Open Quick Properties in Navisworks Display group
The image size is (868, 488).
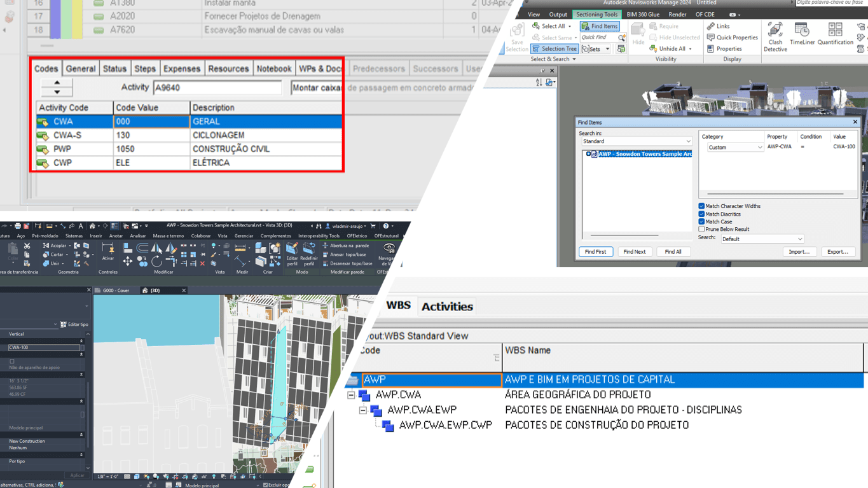pos(732,38)
